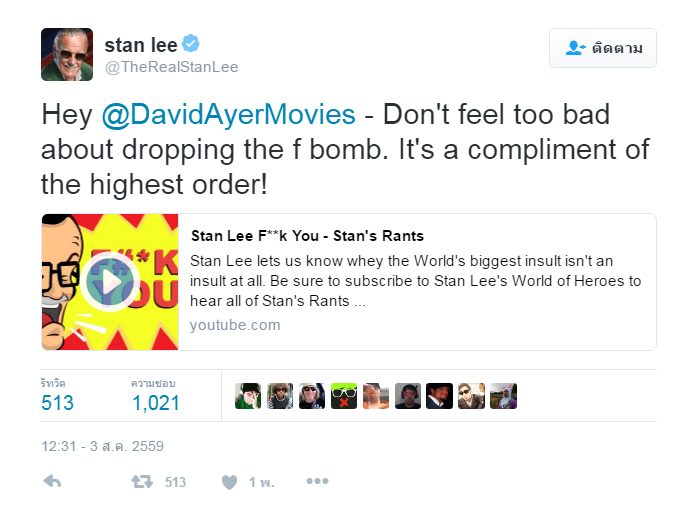Image resolution: width=698 pixels, height=508 pixels.
Task: Open Stan Lee's profile avatar
Action: pyautogui.click(x=67, y=54)
